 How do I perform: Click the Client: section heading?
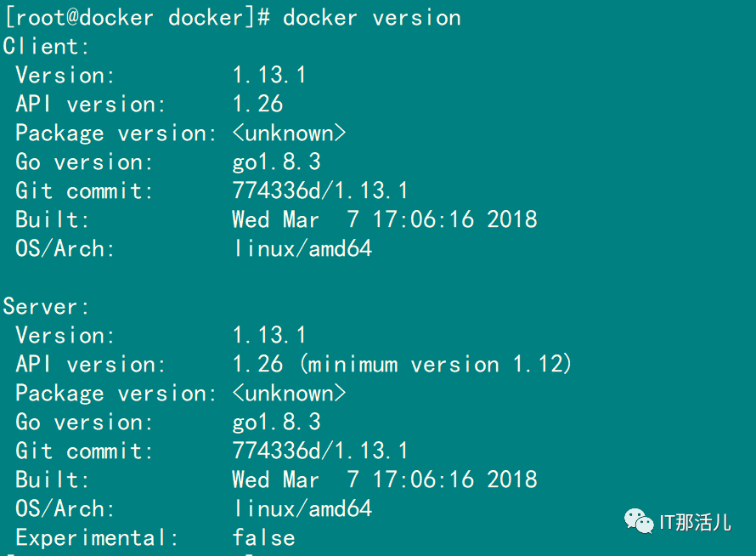pyautogui.click(x=46, y=46)
